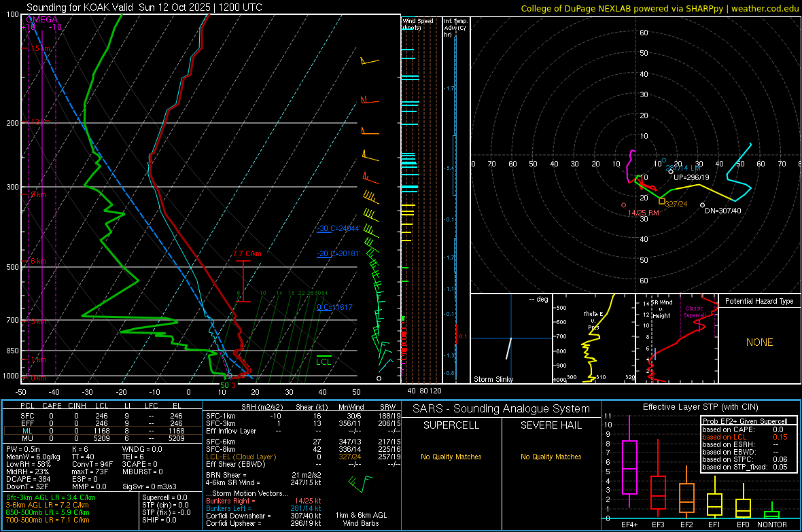This screenshot has height=532, width=802.
Task: Click the 700-500mb LR value
Action: 48,520
